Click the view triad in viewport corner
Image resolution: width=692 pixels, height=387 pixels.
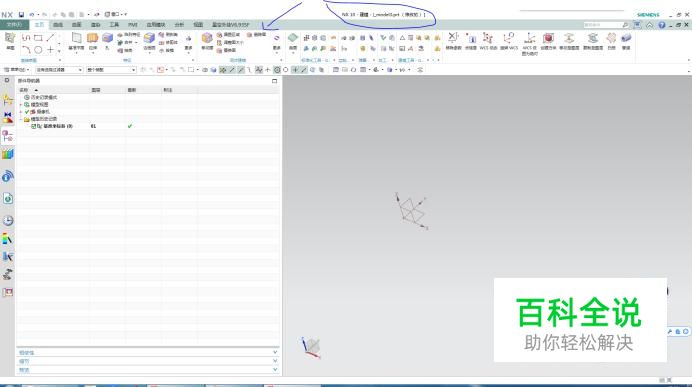point(311,348)
